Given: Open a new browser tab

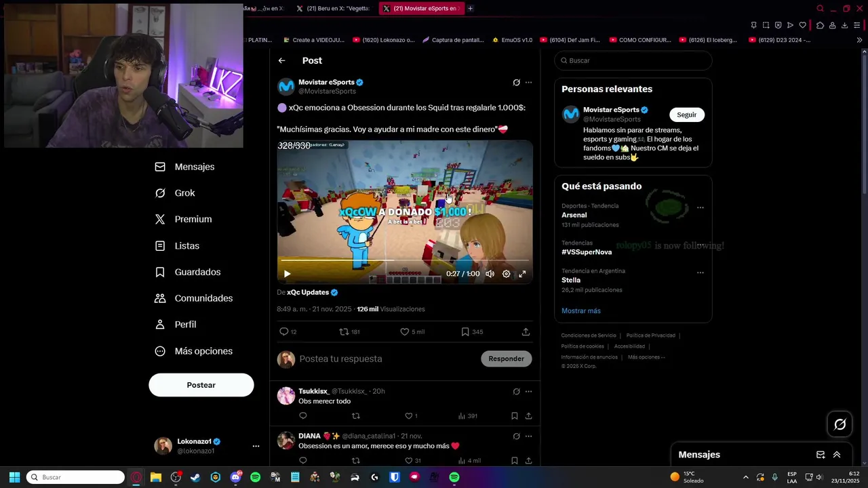Looking at the screenshot, I should pyautogui.click(x=470, y=8).
